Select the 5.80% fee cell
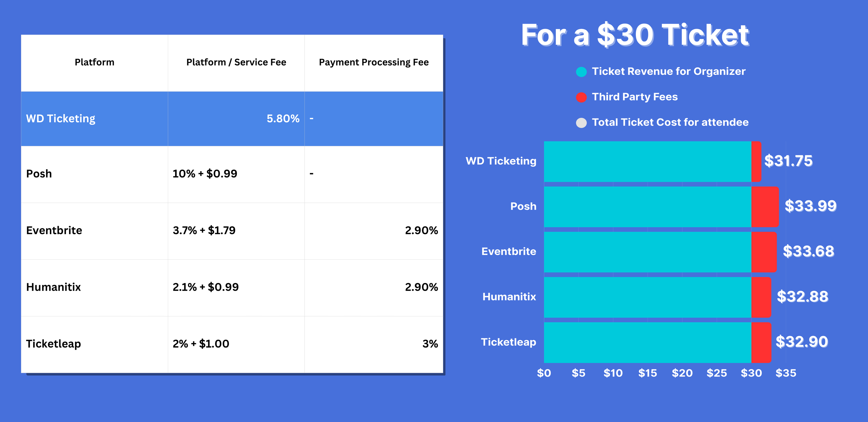 point(283,119)
